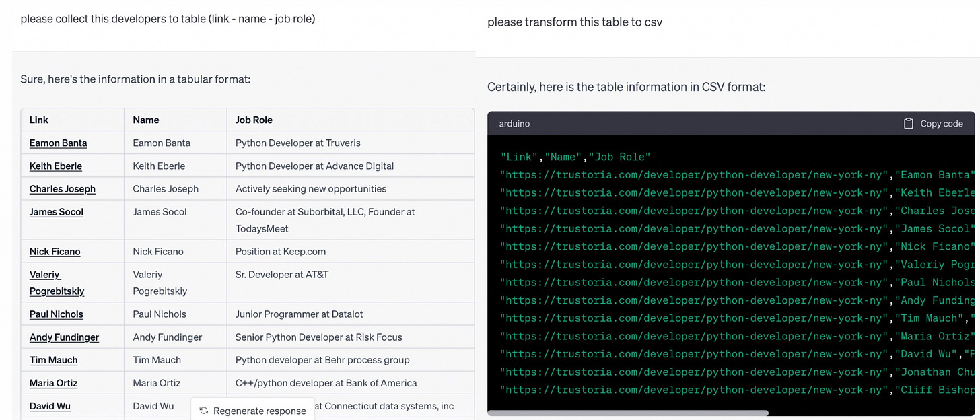
Task: Open the Maria Ortiz link
Action: [54, 382]
